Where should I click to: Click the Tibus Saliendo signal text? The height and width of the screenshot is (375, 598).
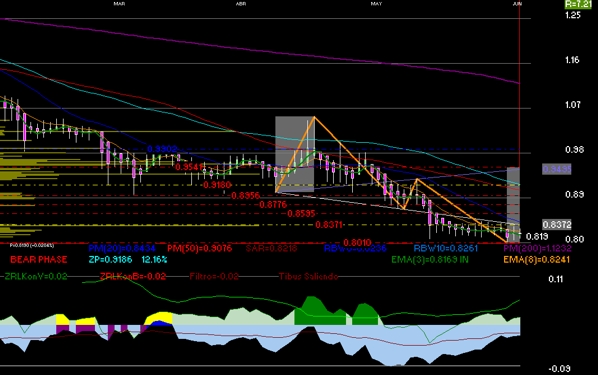pyautogui.click(x=308, y=277)
